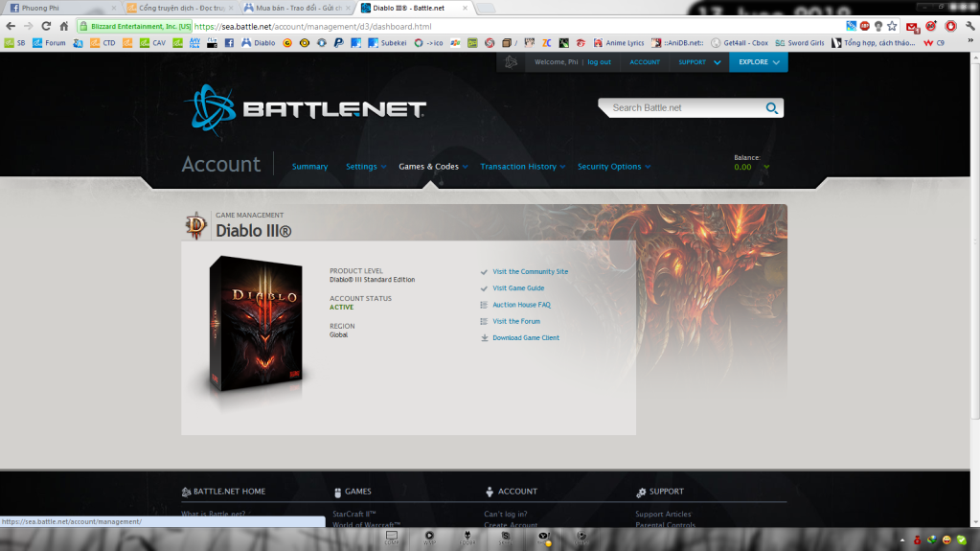Image resolution: width=980 pixels, height=551 pixels.
Task: Visit the Community Site link
Action: coord(530,271)
